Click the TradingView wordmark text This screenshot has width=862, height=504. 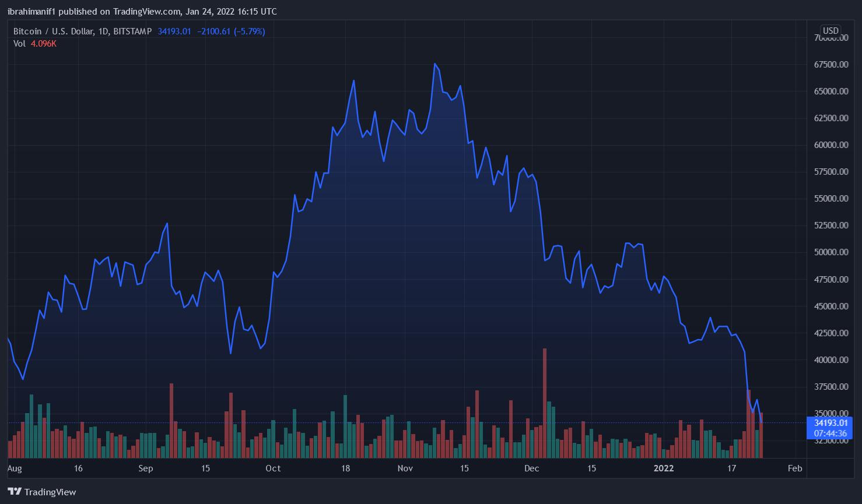[x=50, y=492]
